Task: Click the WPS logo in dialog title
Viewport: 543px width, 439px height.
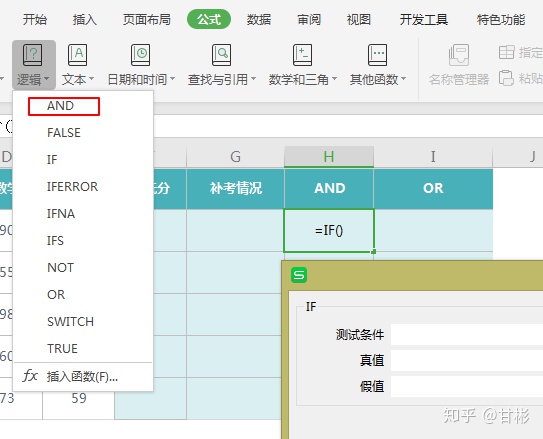Action: click(x=299, y=275)
